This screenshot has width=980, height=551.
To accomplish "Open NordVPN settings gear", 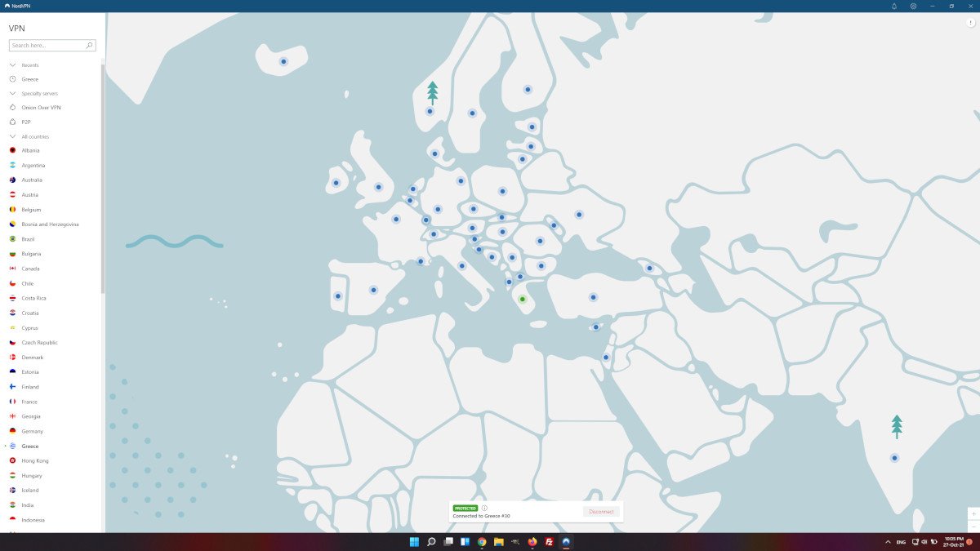I will pos(913,6).
